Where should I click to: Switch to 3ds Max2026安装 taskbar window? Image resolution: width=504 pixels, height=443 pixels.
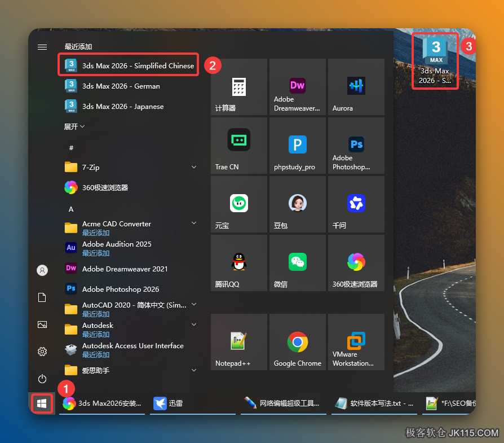pyautogui.click(x=102, y=403)
